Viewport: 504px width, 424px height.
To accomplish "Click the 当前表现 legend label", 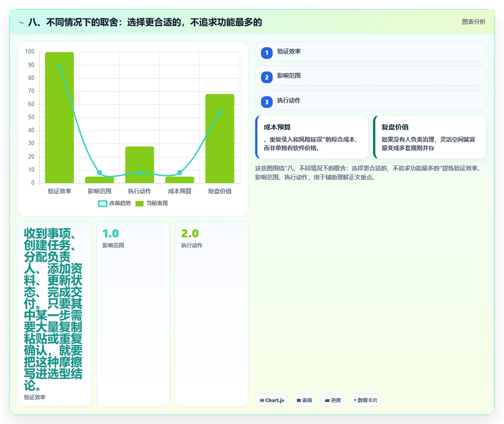I will (157, 203).
